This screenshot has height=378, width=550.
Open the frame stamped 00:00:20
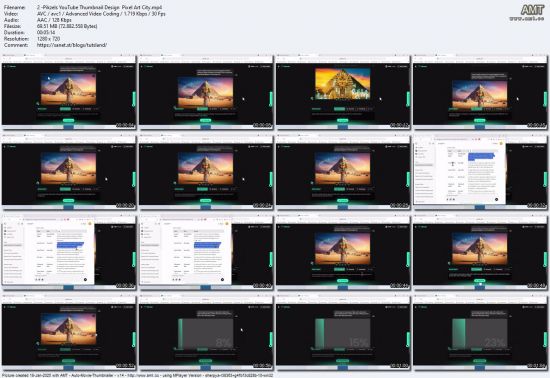(69, 173)
